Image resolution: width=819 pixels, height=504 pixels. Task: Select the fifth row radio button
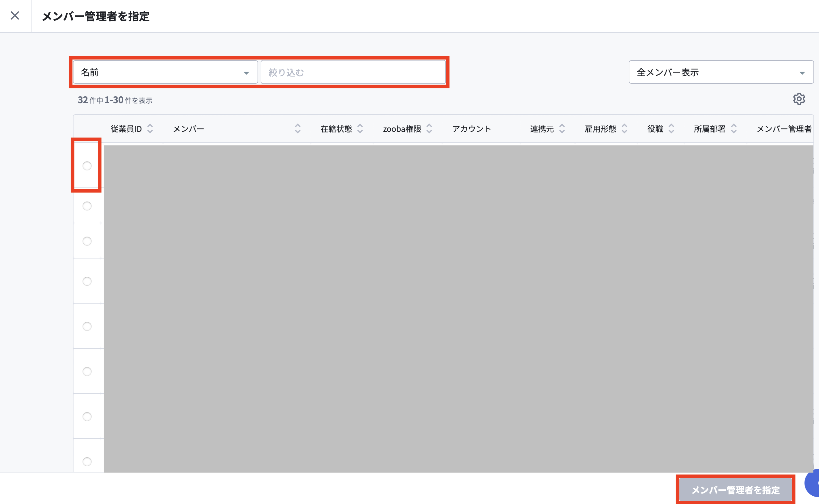[87, 326]
